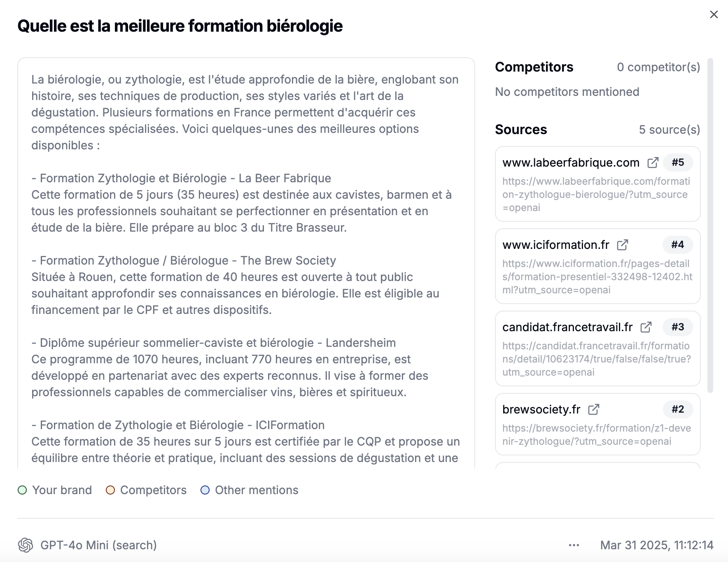Toggle the Competitors legend marker

pyautogui.click(x=110, y=490)
